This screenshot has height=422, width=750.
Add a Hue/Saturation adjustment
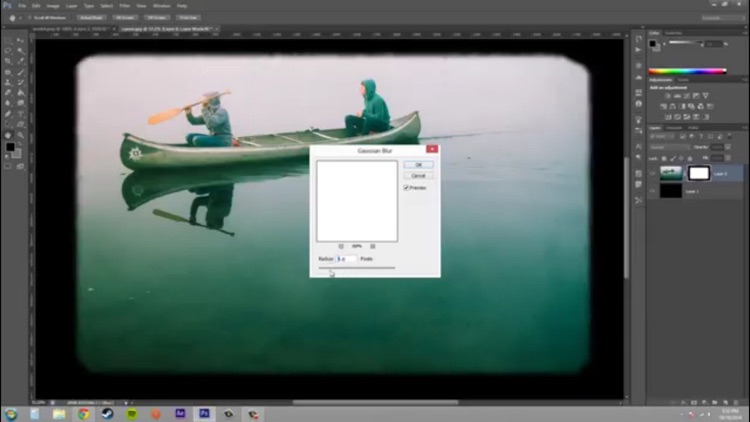[663, 107]
